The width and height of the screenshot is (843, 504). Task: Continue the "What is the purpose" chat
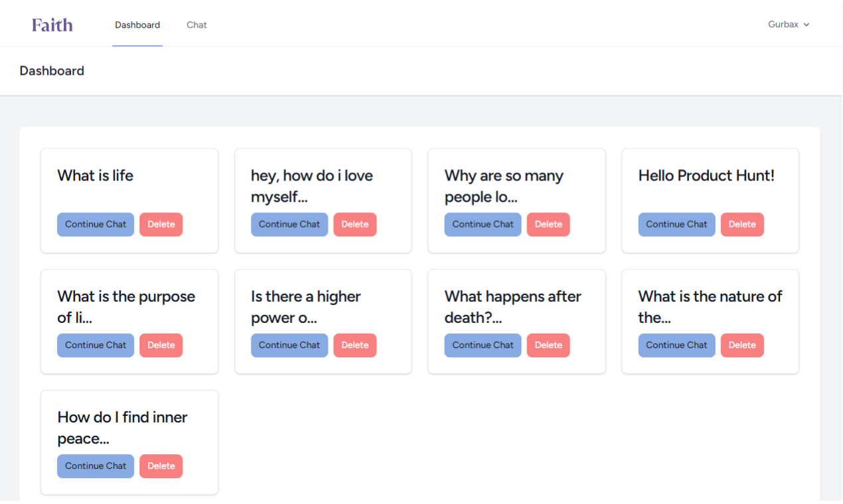[x=96, y=345]
